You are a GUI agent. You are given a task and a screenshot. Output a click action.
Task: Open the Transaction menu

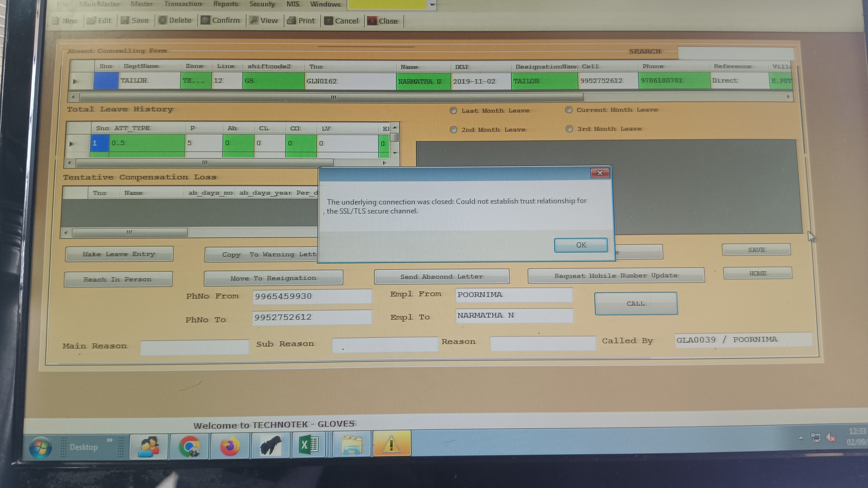click(x=183, y=4)
